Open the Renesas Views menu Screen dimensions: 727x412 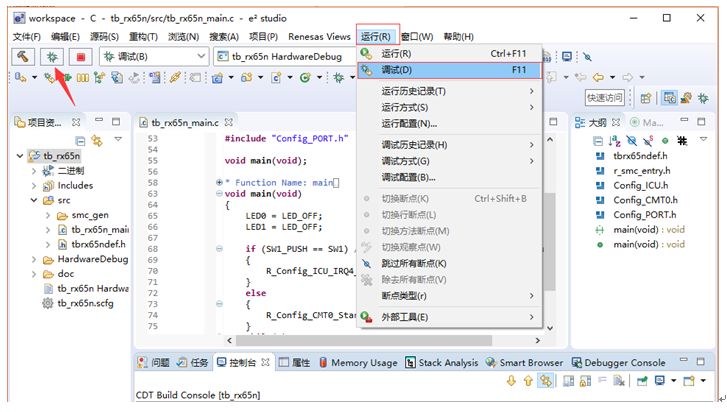(319, 37)
